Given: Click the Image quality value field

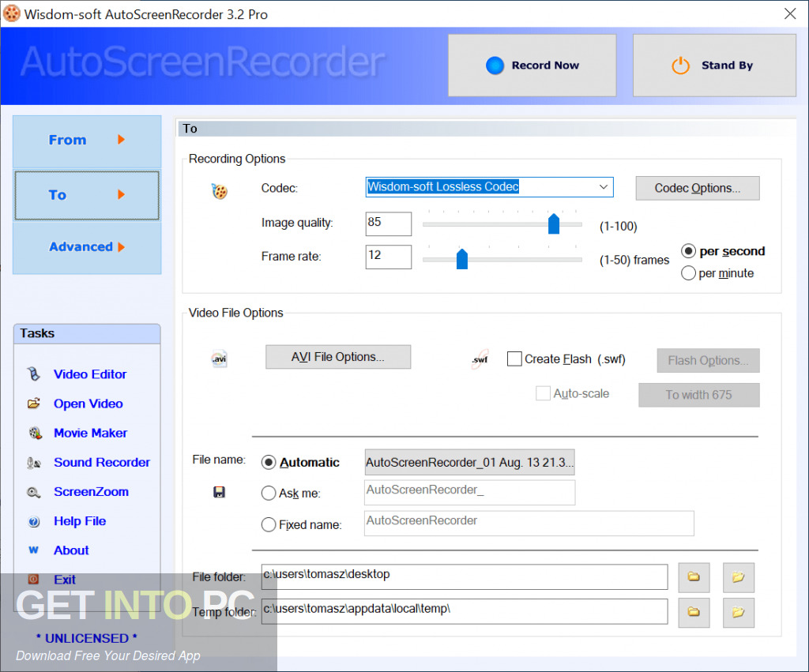Looking at the screenshot, I should click(389, 223).
